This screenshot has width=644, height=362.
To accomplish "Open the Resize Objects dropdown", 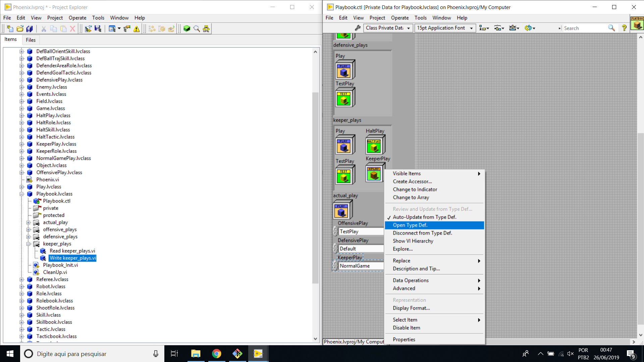I will (x=514, y=28).
